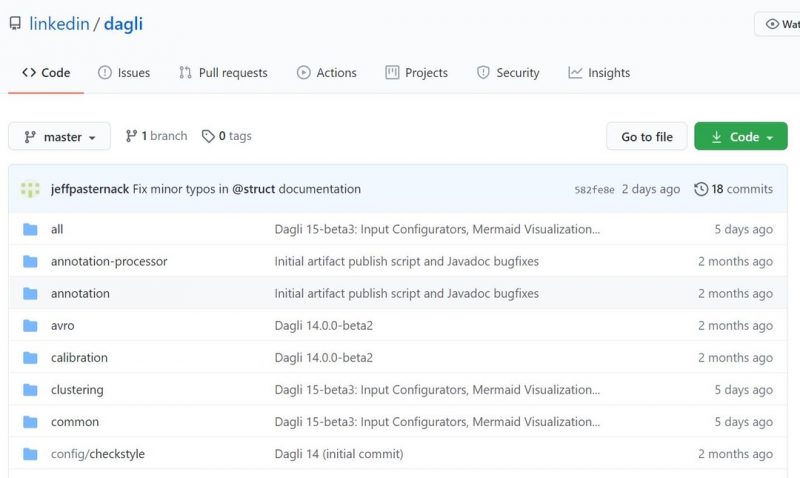Open the green Code dropdown arrow

click(769, 138)
